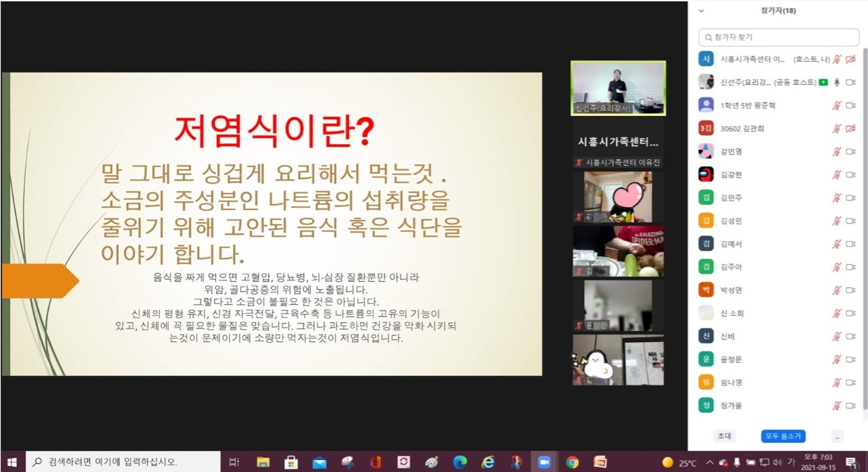Click the active microphone icon on 신선주 row
The image size is (868, 472).
(x=837, y=82)
